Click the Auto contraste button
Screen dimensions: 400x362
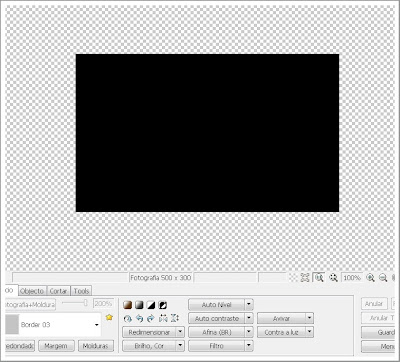pos(217,319)
